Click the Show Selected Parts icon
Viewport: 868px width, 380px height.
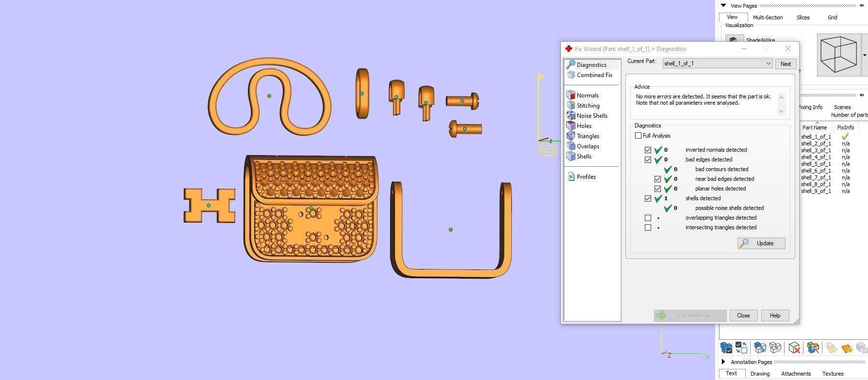tap(760, 348)
